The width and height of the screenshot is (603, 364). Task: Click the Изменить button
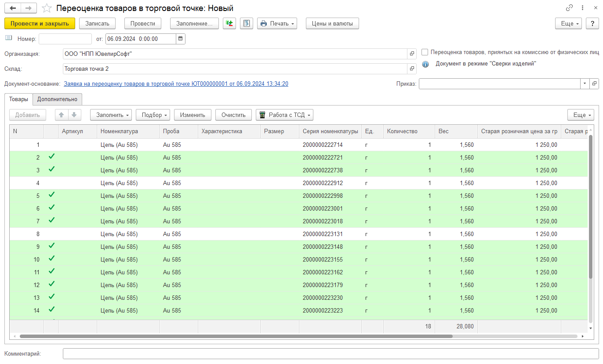coord(193,115)
